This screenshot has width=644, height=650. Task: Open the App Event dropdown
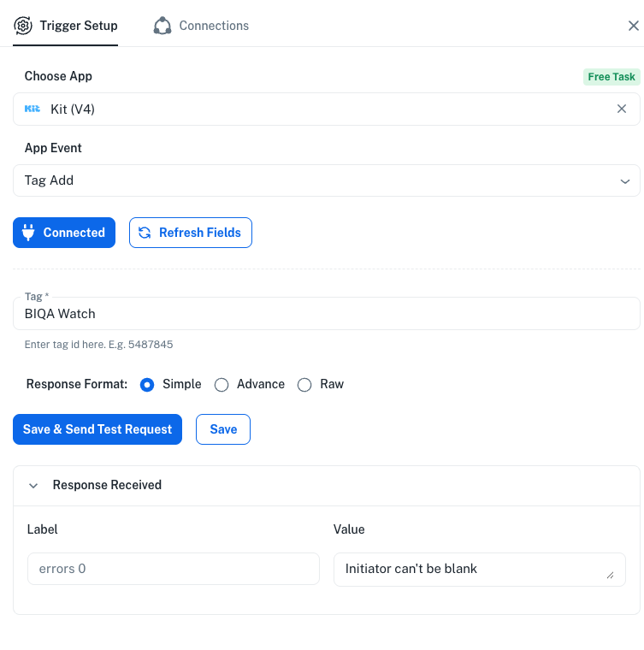[326, 180]
